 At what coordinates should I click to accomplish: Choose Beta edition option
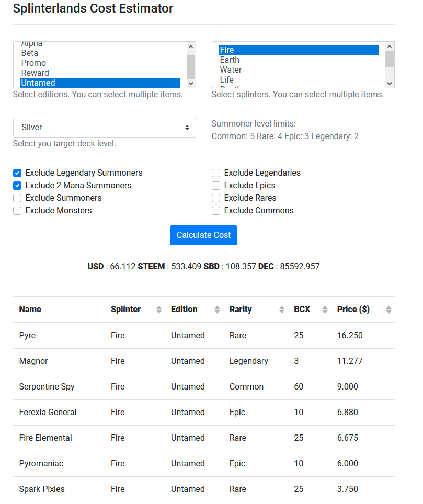click(x=30, y=53)
